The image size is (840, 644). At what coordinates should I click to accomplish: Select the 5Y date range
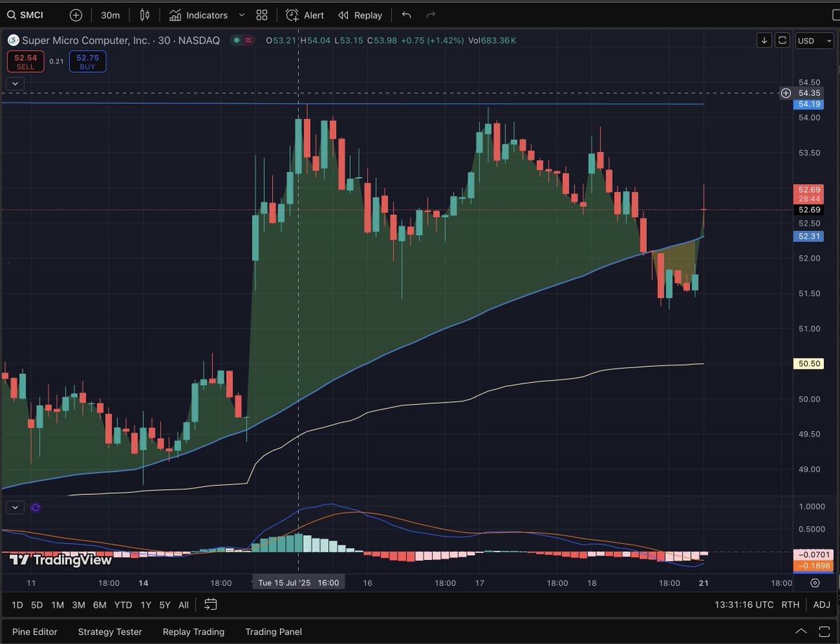pos(164,605)
